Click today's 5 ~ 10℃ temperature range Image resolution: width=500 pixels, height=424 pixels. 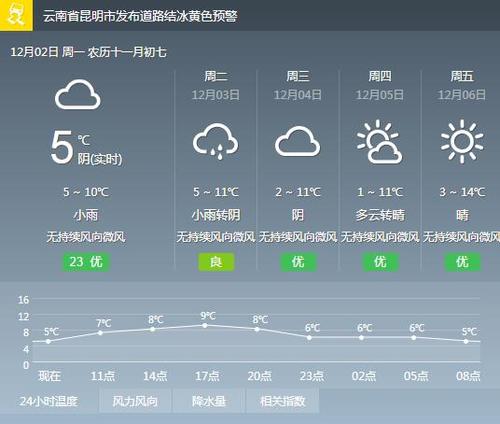click(x=86, y=192)
